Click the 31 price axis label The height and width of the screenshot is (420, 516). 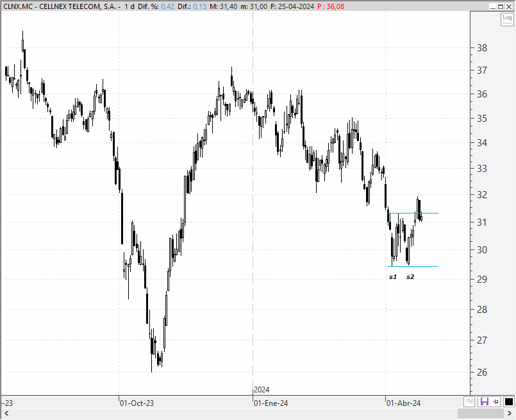coord(482,223)
